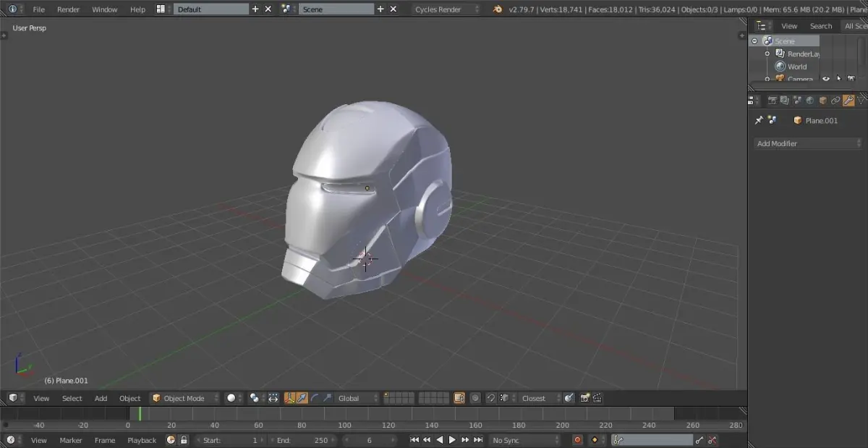Open the top bar Render menu
This screenshot has width=868, height=448.
pos(69,9)
